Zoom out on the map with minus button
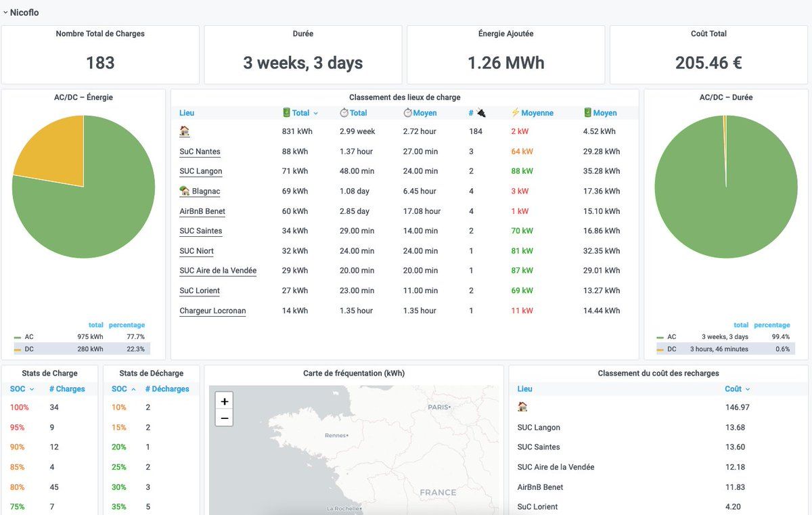 (225, 418)
